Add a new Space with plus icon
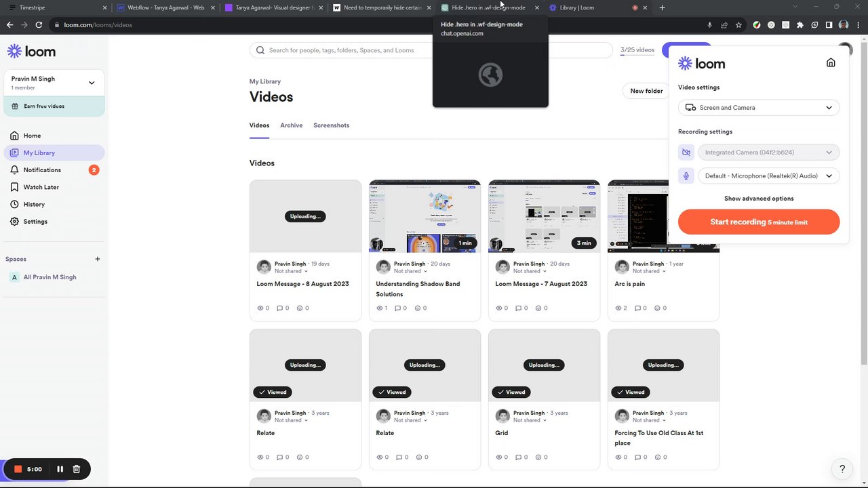 (98, 259)
